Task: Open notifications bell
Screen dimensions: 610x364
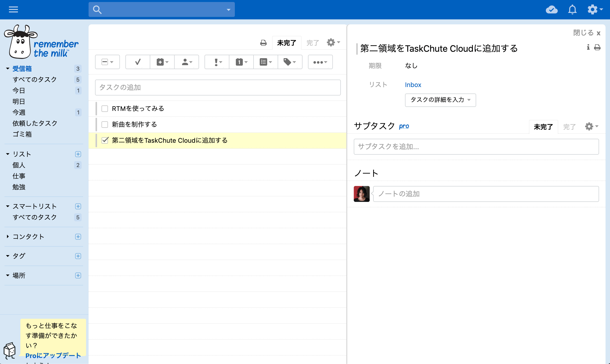Action: tap(572, 10)
